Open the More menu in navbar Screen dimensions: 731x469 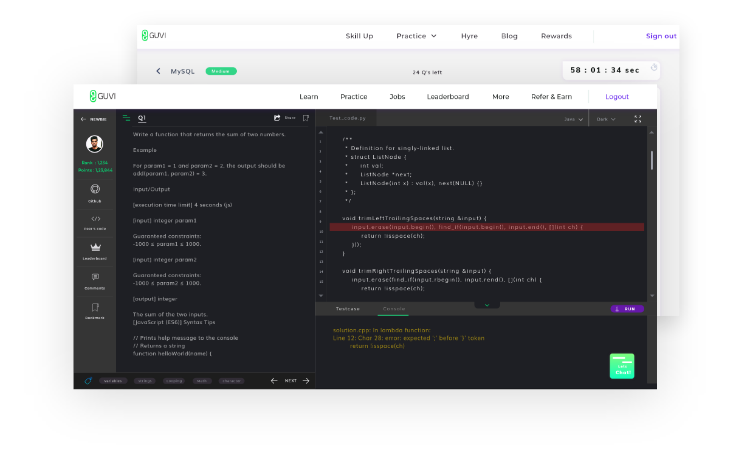[501, 97]
